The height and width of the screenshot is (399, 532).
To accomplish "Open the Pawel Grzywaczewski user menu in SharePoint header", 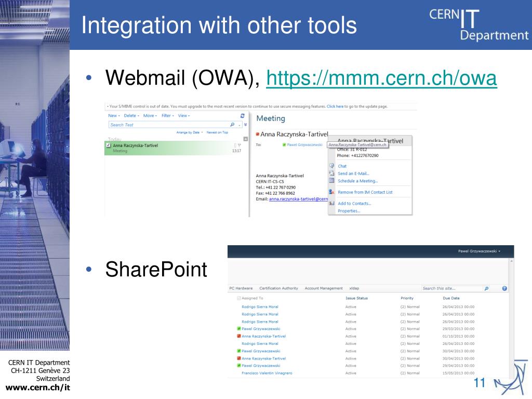I will 479,251.
